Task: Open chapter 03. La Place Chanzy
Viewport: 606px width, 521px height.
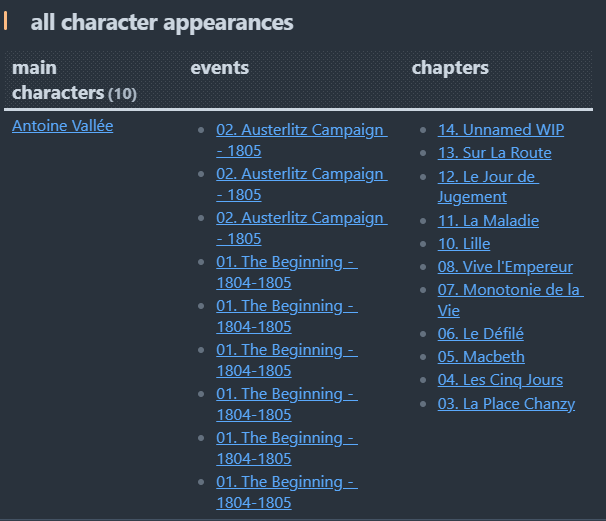Action: point(506,404)
